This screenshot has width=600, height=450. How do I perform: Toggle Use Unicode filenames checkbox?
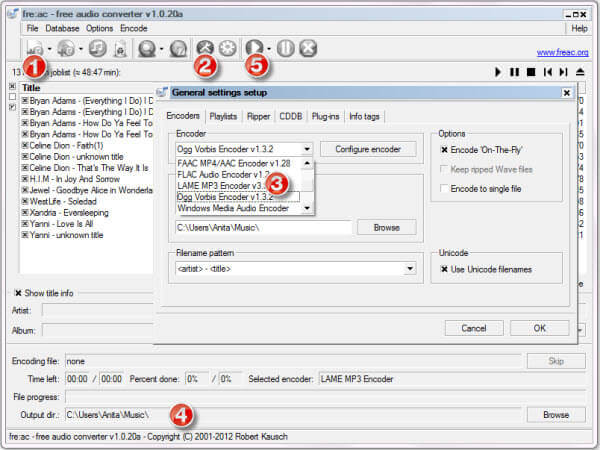[445, 269]
